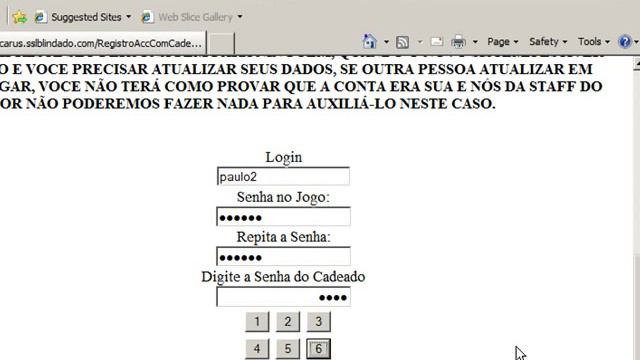Click the Home icon in command bar
640x360 pixels.
pyautogui.click(x=369, y=41)
